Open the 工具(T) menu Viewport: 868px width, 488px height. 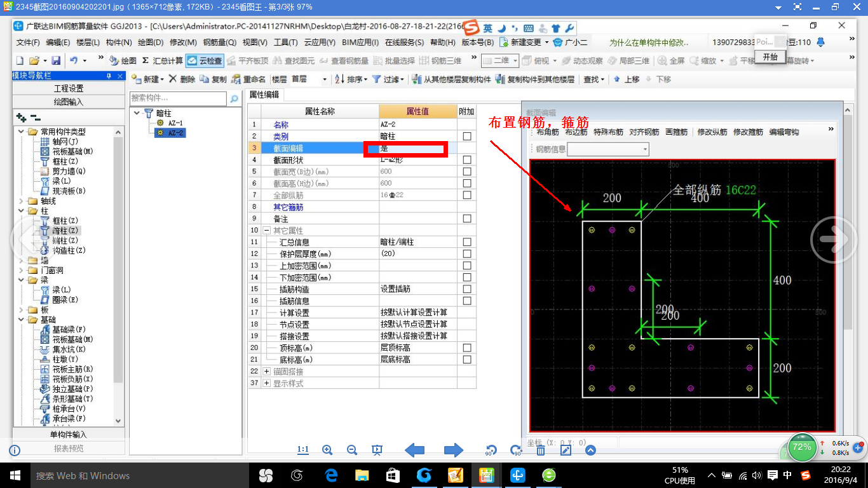coord(286,43)
